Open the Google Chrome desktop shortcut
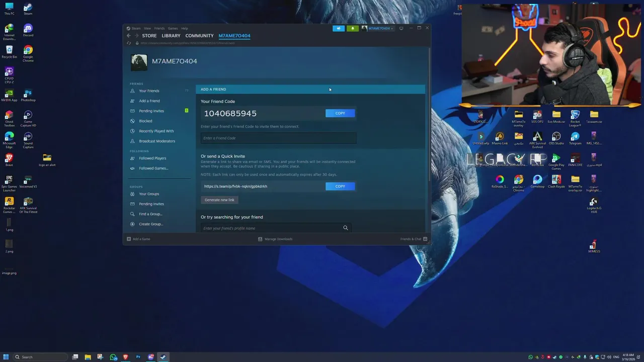The height and width of the screenshot is (362, 644). click(28, 53)
